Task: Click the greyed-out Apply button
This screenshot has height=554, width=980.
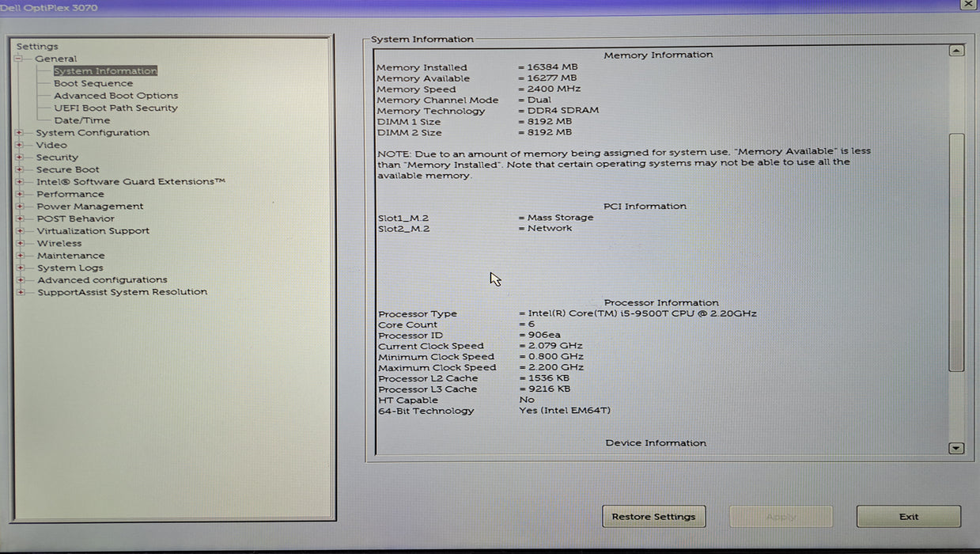Action: (x=781, y=517)
